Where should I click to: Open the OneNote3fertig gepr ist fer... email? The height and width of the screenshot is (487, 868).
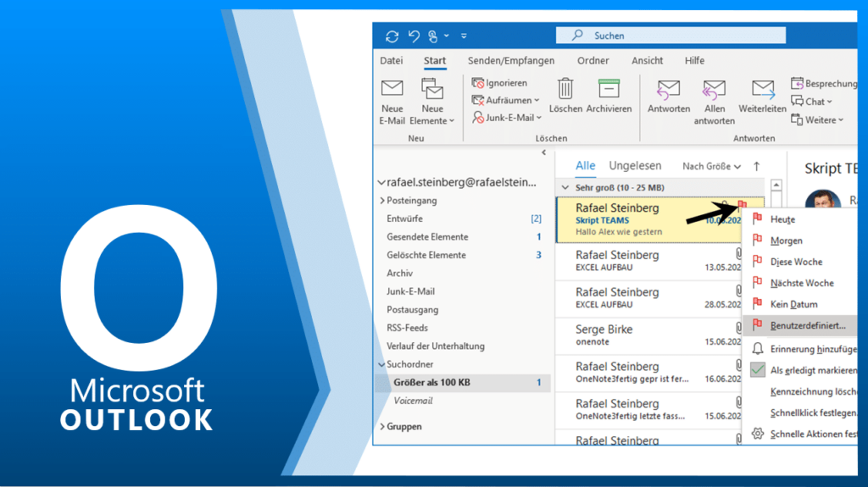pyautogui.click(x=648, y=373)
